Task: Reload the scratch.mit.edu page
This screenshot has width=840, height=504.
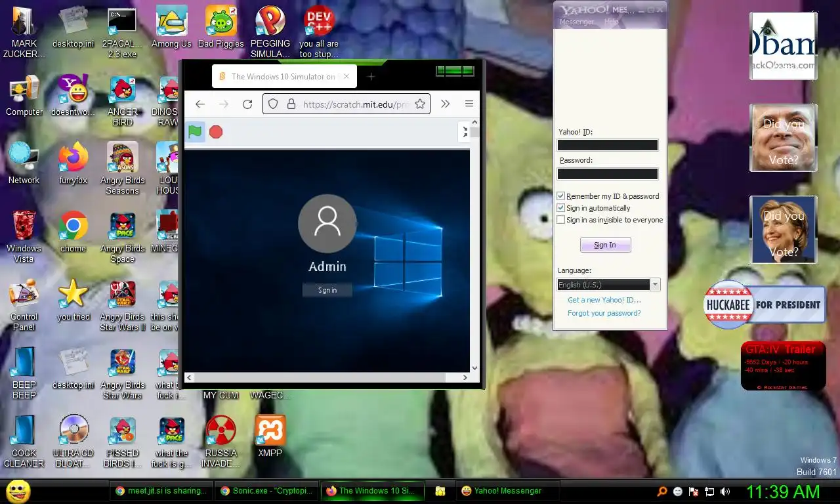Action: (247, 104)
